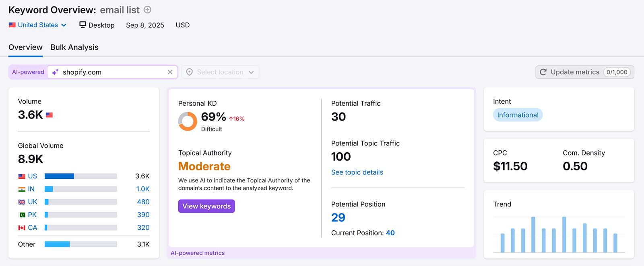Click the AI sparkle icon in the domain input
The image size is (644, 266).
pos(55,72)
